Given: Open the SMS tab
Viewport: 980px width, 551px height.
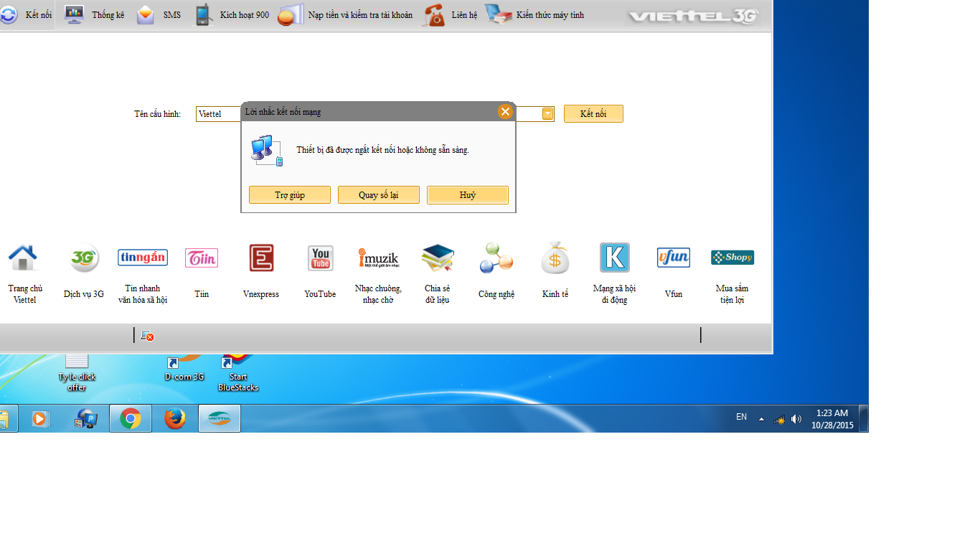Looking at the screenshot, I should [x=159, y=15].
